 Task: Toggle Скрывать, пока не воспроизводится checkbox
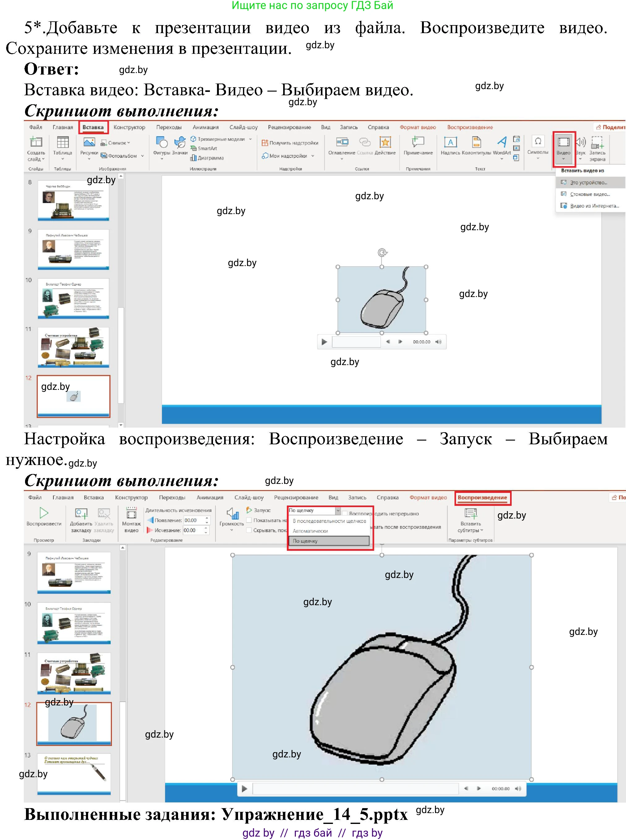pyautogui.click(x=249, y=530)
